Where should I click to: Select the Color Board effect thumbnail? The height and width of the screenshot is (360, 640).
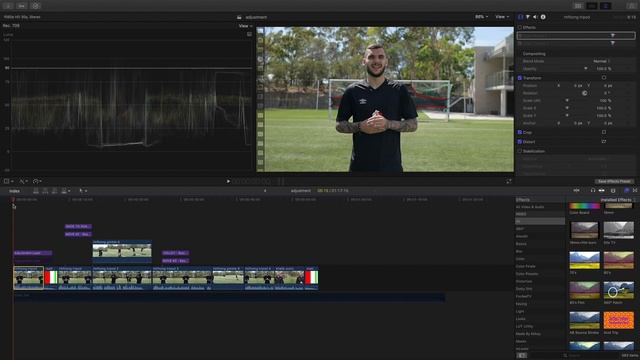click(584, 206)
